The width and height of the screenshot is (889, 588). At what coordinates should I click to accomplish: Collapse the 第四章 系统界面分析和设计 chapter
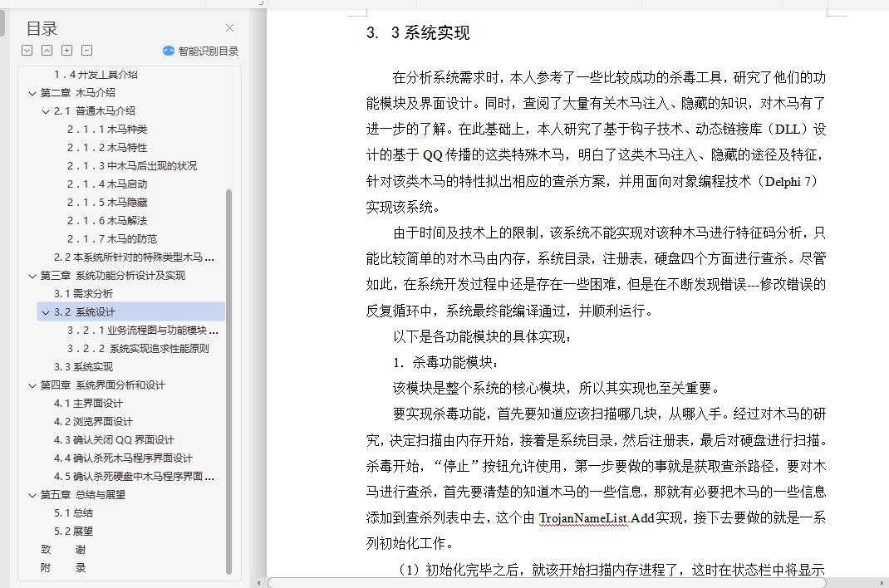[32, 385]
